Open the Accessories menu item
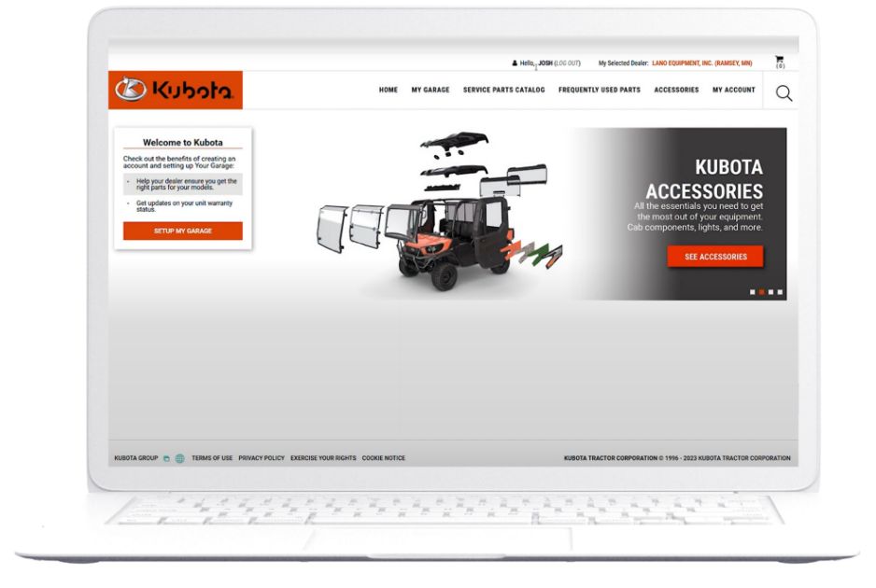This screenshot has width=876, height=588. point(676,90)
